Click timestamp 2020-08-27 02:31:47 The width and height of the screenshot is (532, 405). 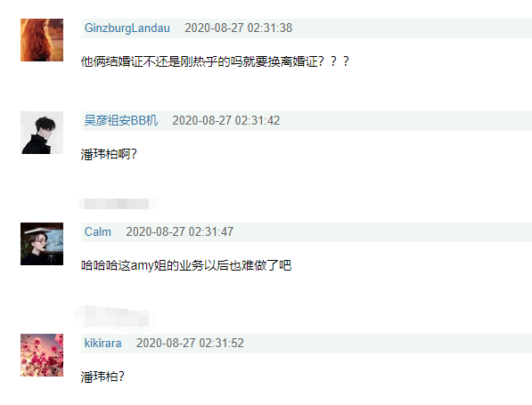[180, 231]
